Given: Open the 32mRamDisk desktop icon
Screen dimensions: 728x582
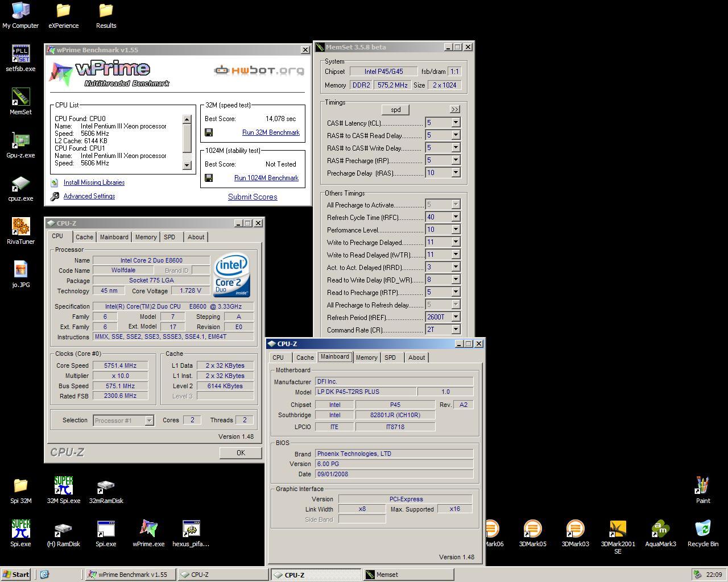Looking at the screenshot, I should coord(106,490).
